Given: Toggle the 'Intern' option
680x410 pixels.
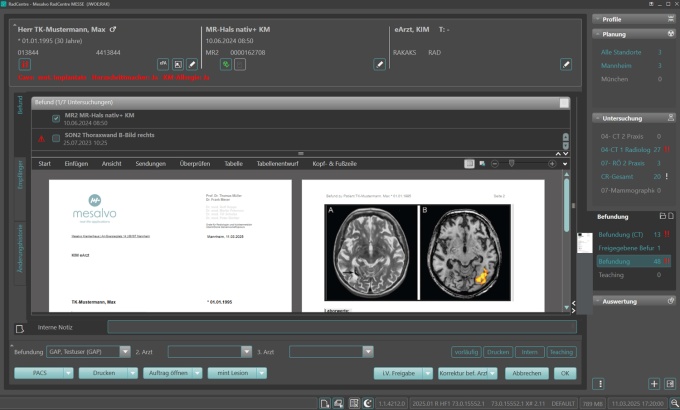Looking at the screenshot, I should tap(530, 352).
